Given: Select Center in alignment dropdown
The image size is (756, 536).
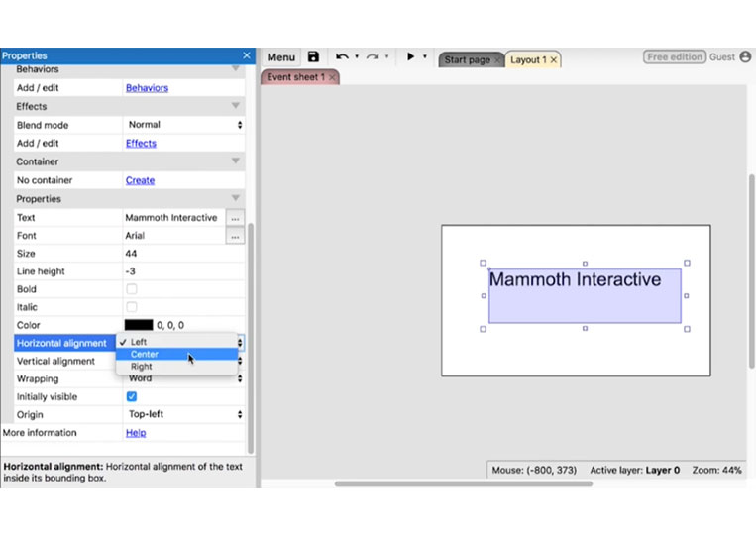Looking at the screenshot, I should point(177,354).
